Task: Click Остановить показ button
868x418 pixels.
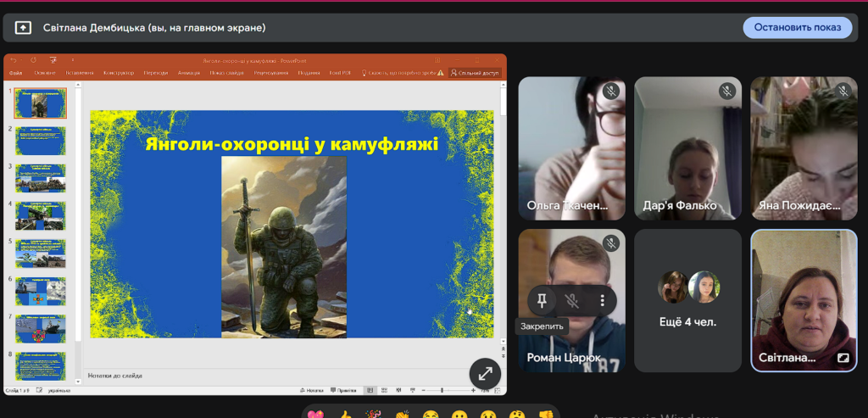Action: point(797,27)
